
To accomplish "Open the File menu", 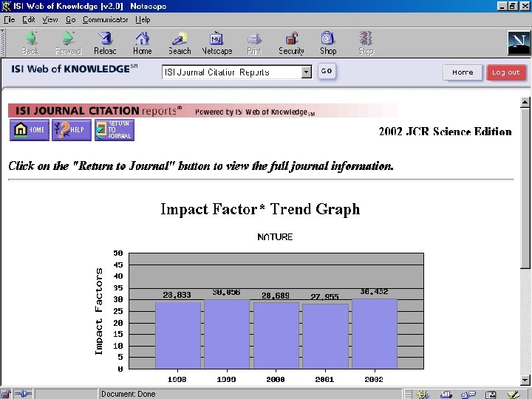I will (x=9, y=20).
